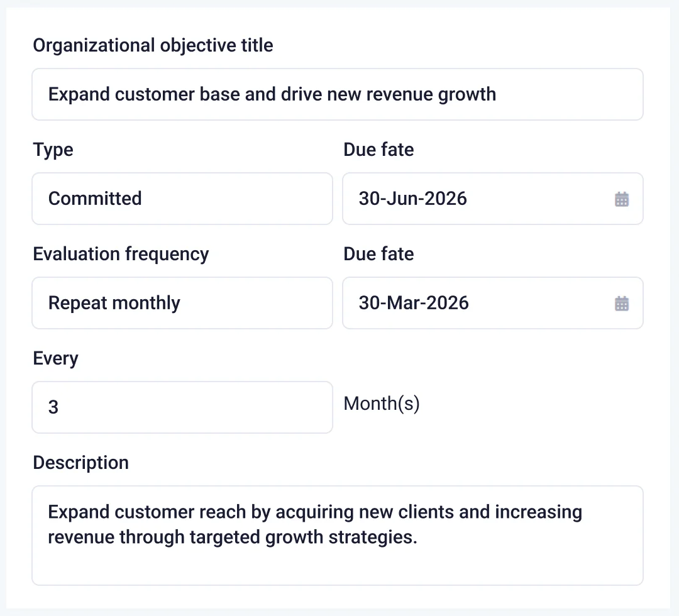The width and height of the screenshot is (679, 616).
Task: Click the Description label
Action: click(80, 463)
